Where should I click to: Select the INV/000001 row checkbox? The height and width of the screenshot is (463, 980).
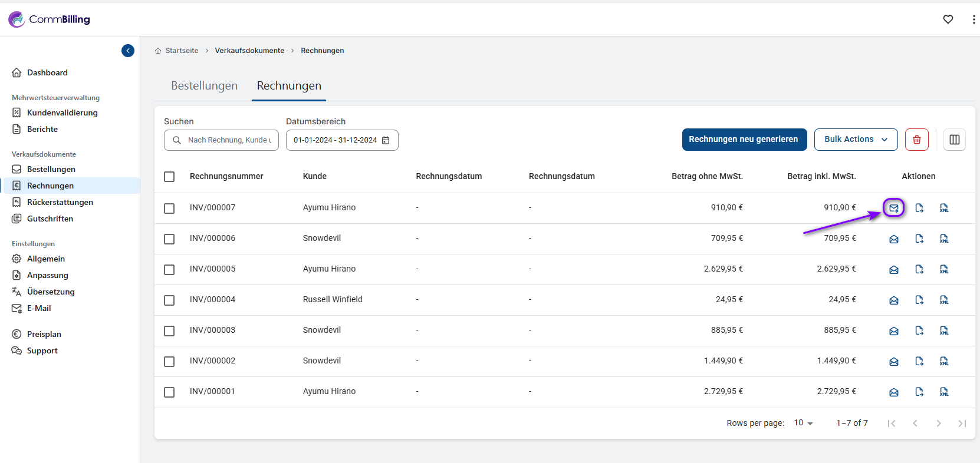[x=169, y=392]
